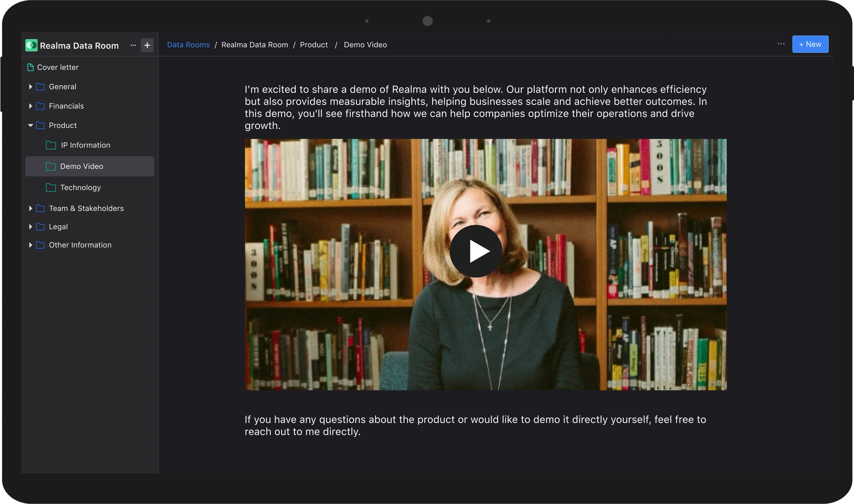
Task: Expand the Financials folder arrow
Action: click(30, 106)
